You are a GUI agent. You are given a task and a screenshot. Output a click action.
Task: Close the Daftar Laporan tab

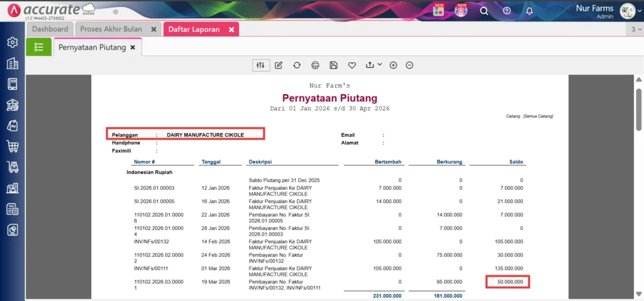[231, 30]
